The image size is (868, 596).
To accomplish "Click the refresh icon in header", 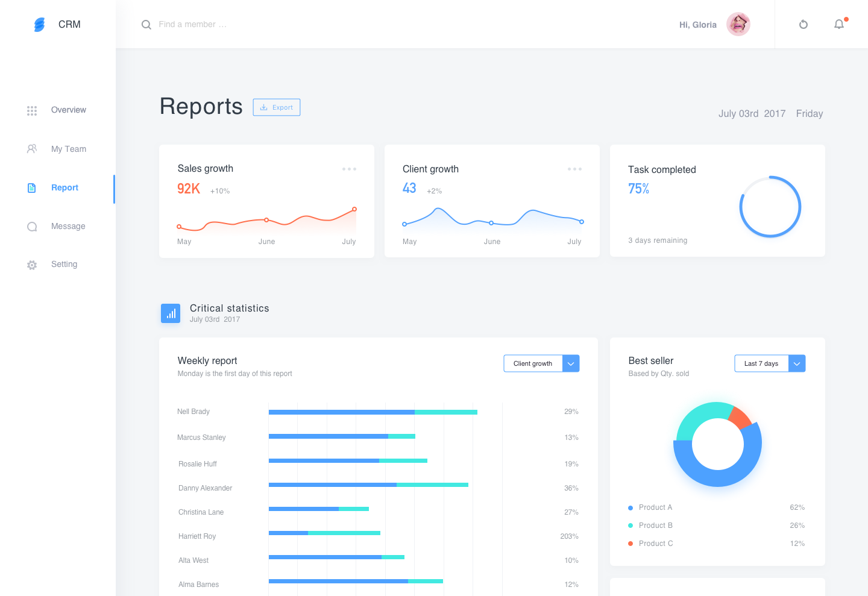I will click(803, 25).
